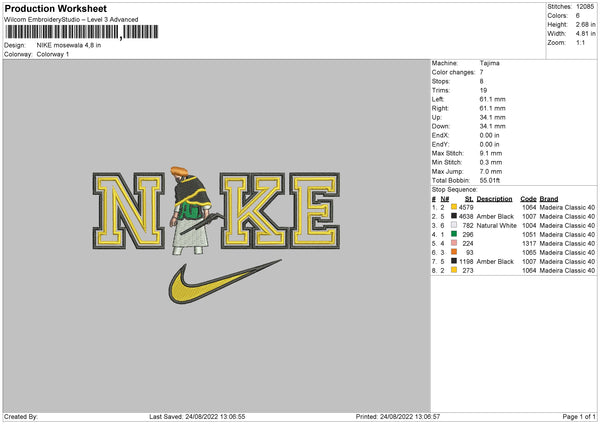This screenshot has height=424, width=600.
Task: Click the Zoom value 1:1
Action: (580, 42)
